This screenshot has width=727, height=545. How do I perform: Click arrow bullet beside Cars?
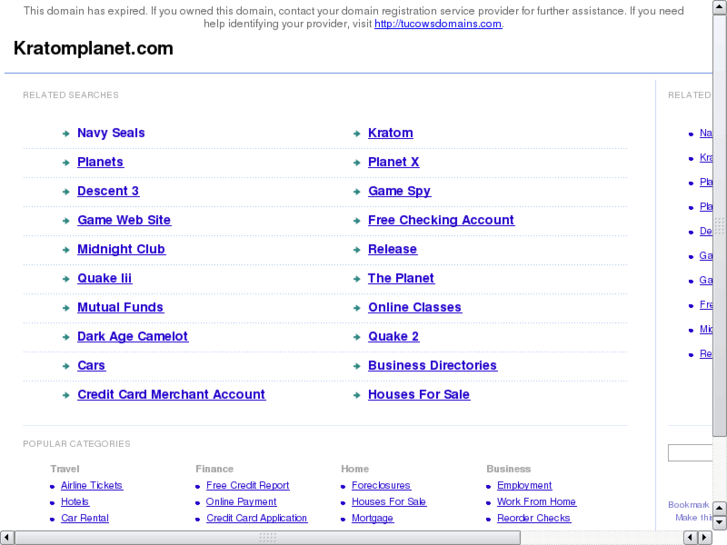pyautogui.click(x=66, y=366)
